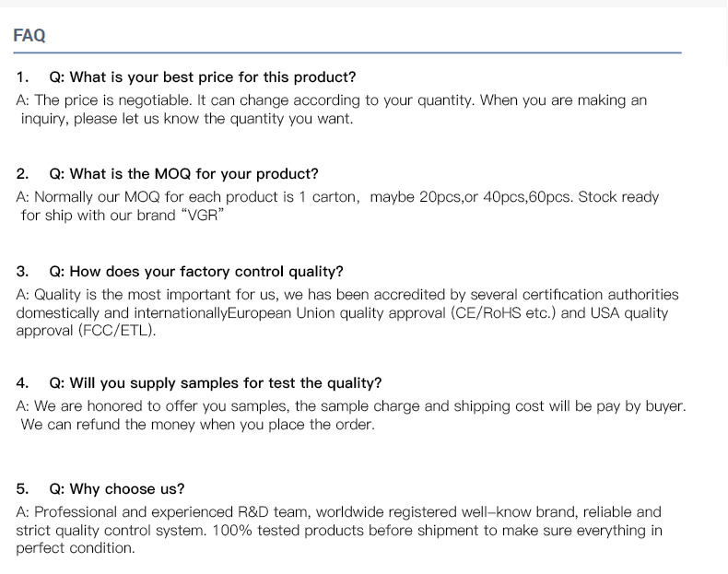
Task: Click question 4 about supplying samples
Action: [216, 382]
